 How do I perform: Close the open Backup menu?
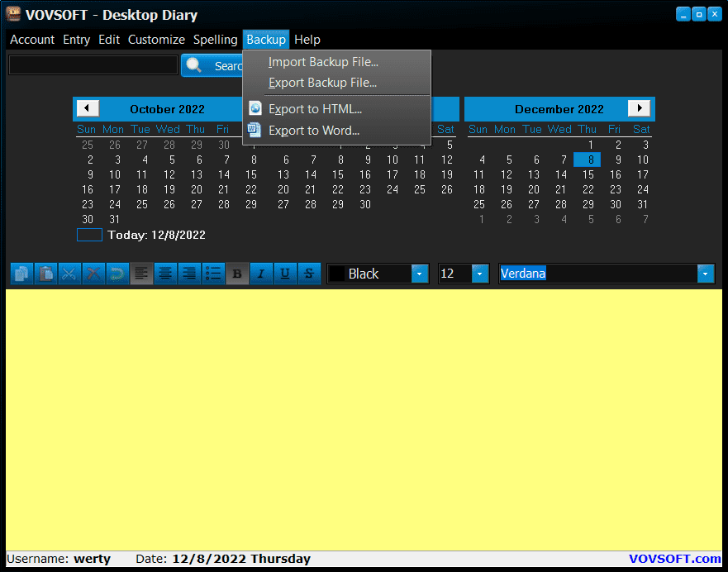coord(266,40)
